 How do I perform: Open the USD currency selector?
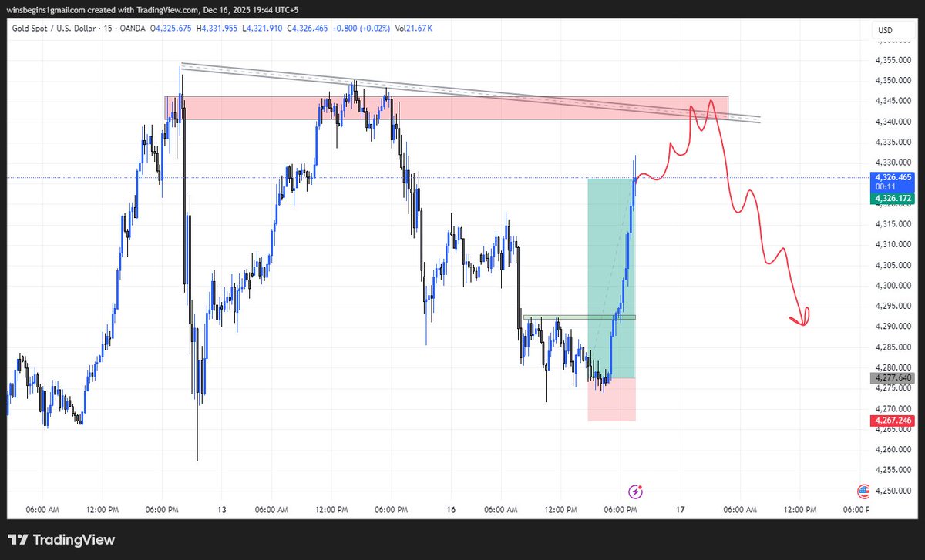pyautogui.click(x=885, y=31)
